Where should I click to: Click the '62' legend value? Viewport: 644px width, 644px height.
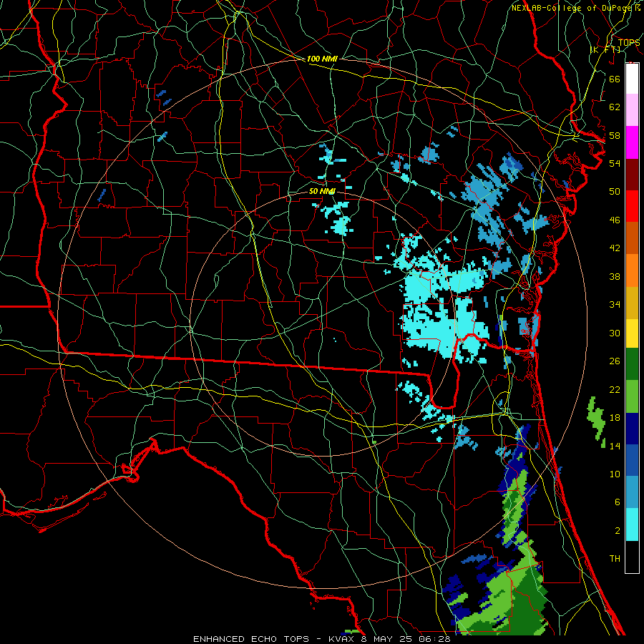(615, 107)
